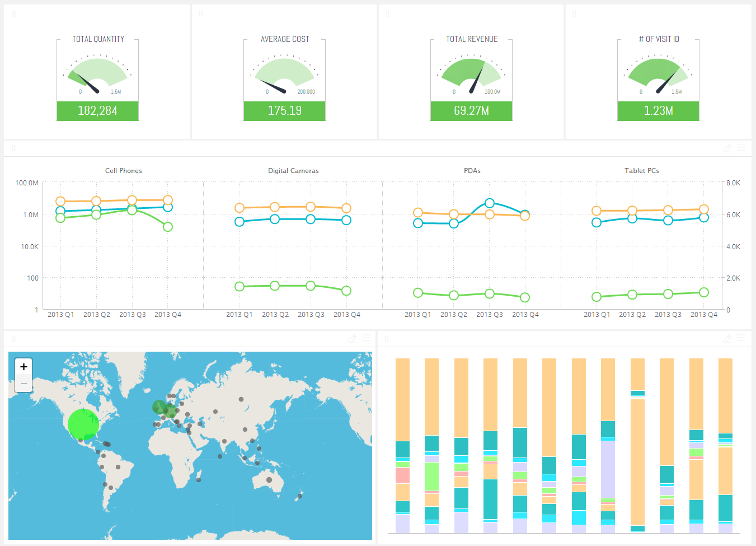
Task: Grab the drag handle of the Total Quantity gauge
Action: tap(13, 13)
